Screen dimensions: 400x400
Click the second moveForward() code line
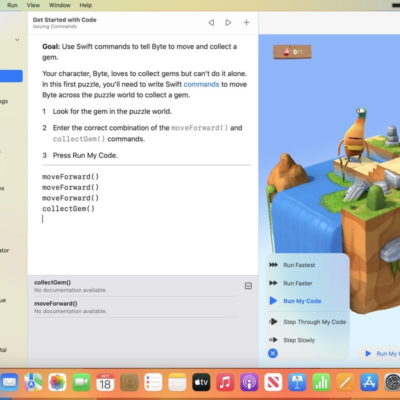click(71, 187)
